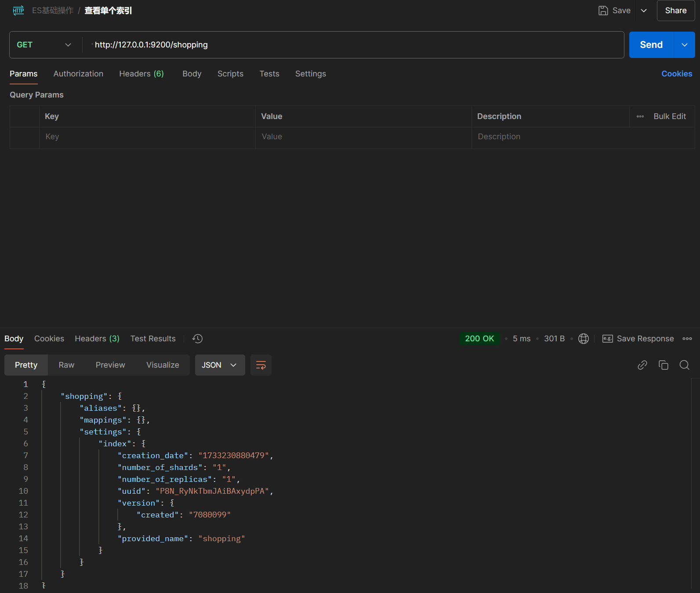
Task: Click line number 11 in the gutter
Action: tap(23, 503)
